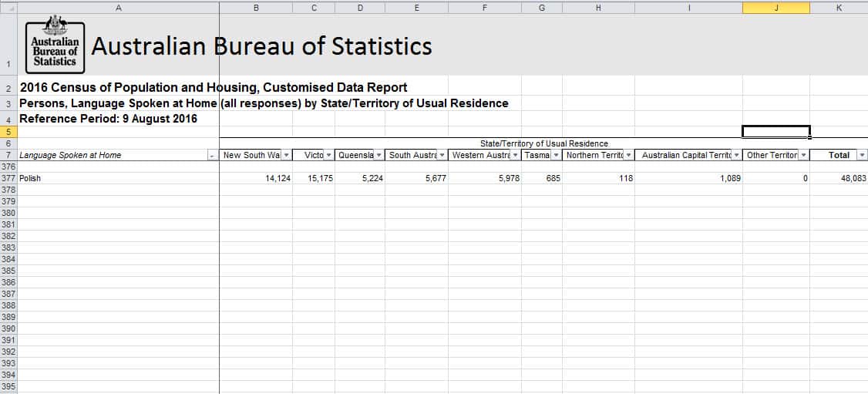This screenshot has height=394, width=868.
Task: Open the Western Australia filter dropdown
Action: pyautogui.click(x=515, y=156)
